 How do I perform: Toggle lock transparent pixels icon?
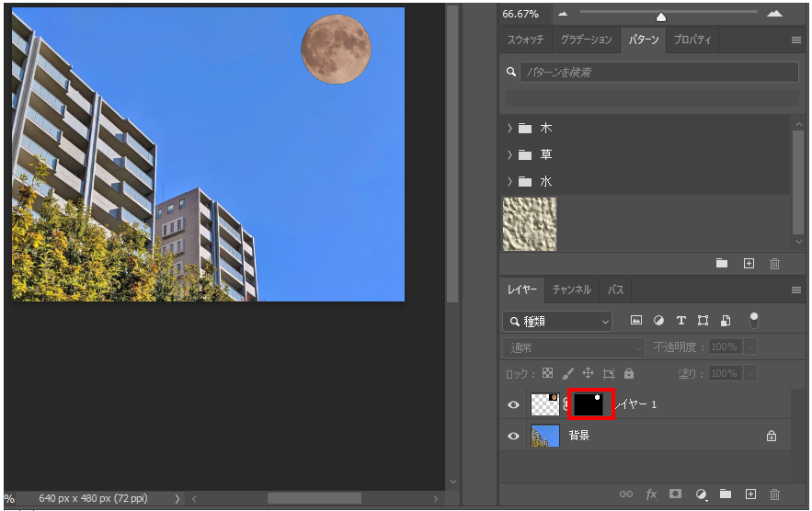pyautogui.click(x=547, y=373)
